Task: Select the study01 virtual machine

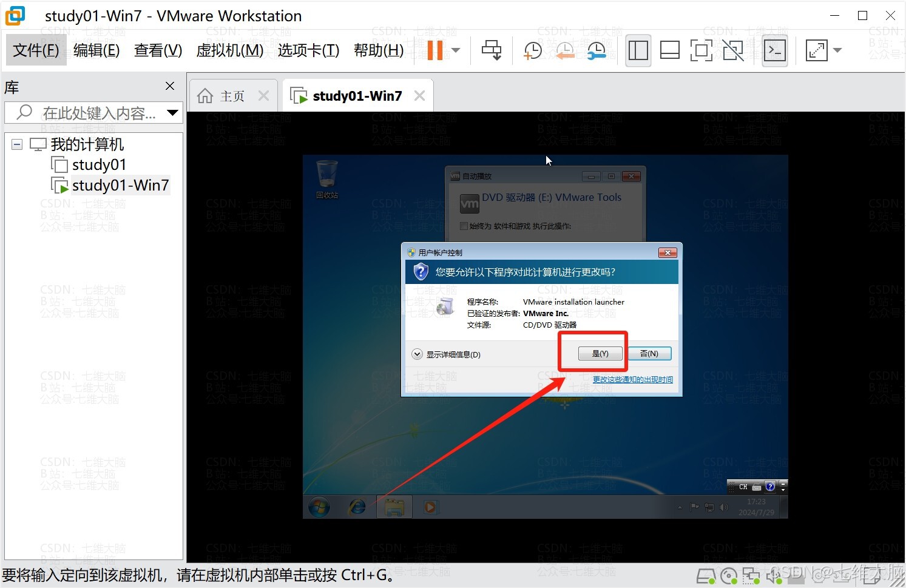Action: [x=99, y=164]
